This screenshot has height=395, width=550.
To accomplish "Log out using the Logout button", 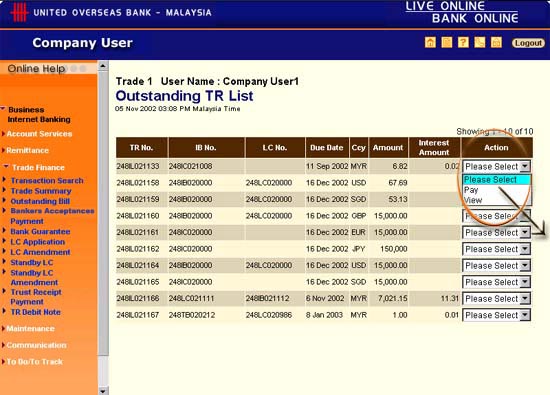I will (528, 43).
